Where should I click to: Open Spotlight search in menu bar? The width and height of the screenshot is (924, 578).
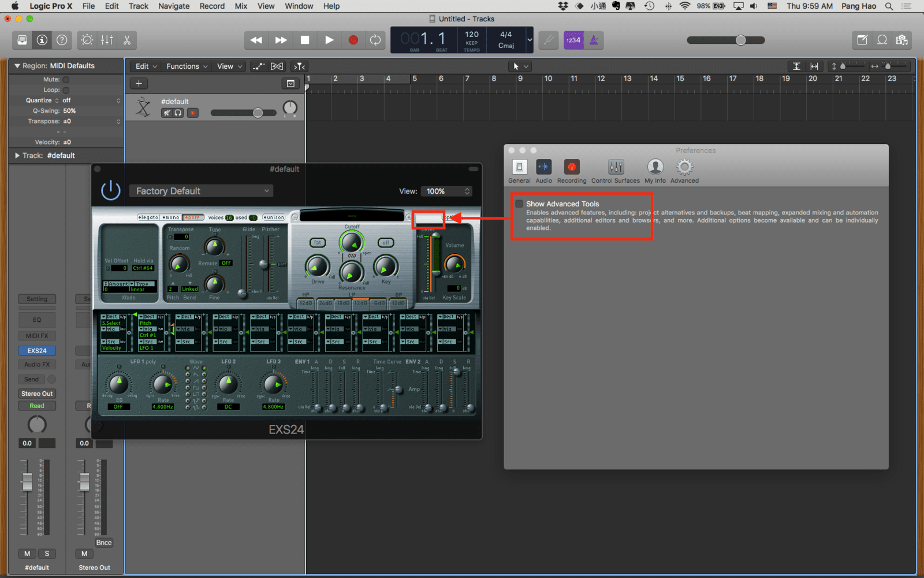(x=889, y=6)
